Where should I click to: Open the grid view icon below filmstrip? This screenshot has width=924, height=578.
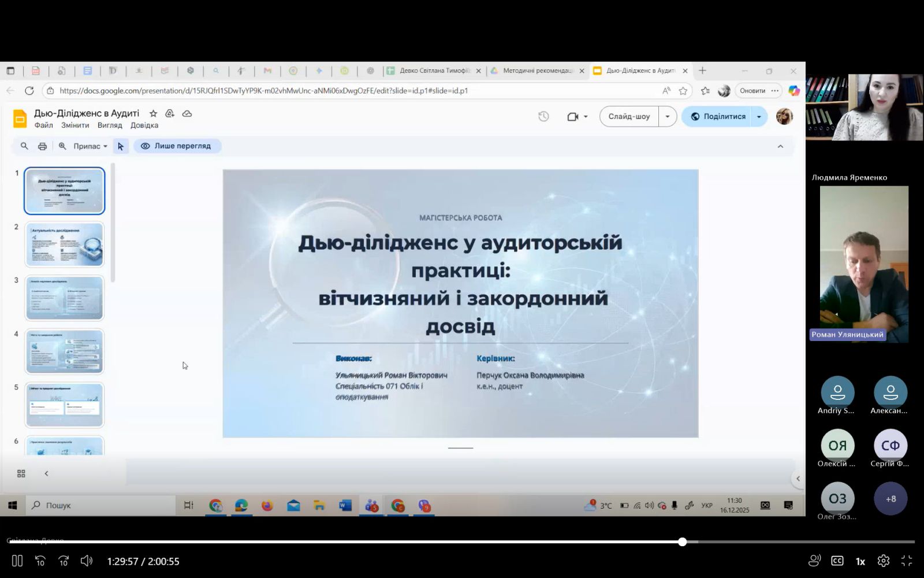21,474
